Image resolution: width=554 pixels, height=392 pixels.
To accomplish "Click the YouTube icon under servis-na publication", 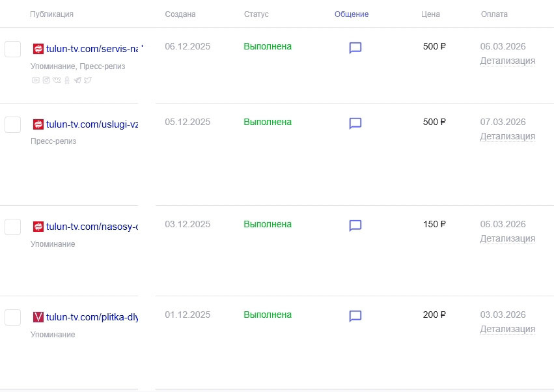I will coord(35,80).
